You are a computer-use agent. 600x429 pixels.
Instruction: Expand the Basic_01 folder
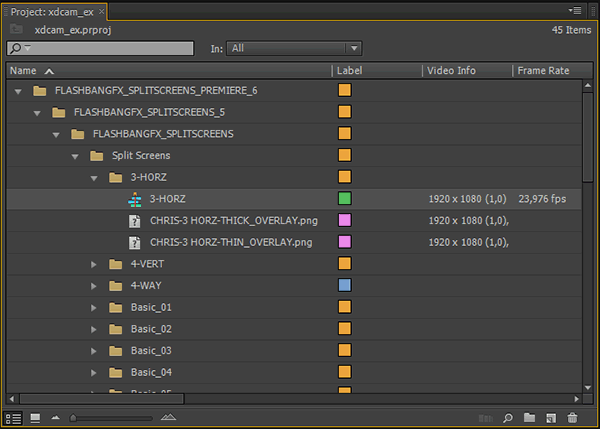pos(94,308)
